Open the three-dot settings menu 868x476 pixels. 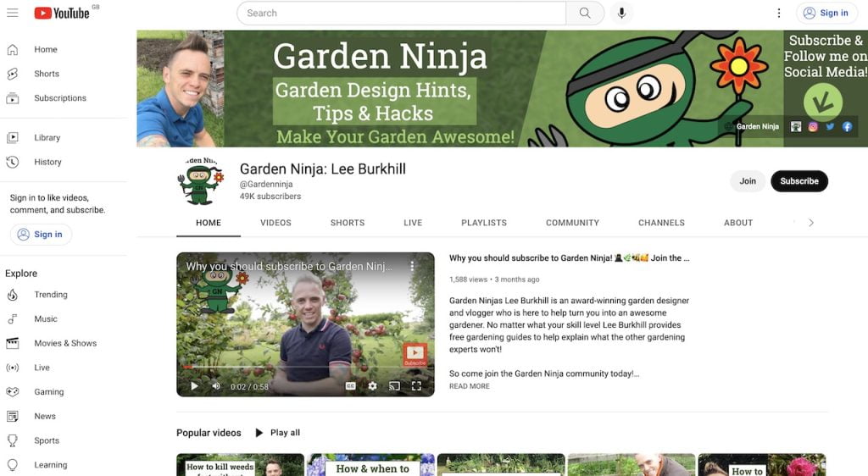(779, 13)
